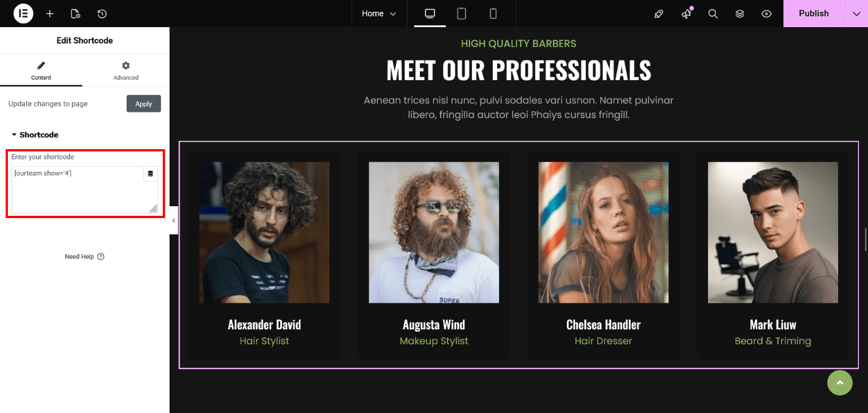
Task: Collapse the Shortcode section
Action: (35, 135)
